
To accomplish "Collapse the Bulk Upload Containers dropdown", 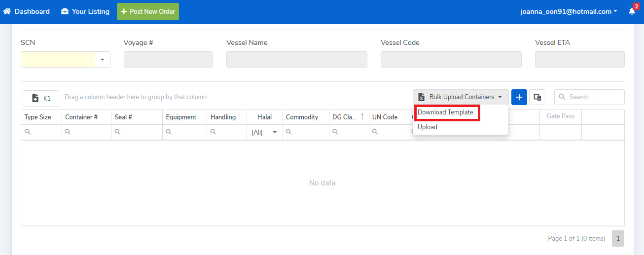I will tap(461, 97).
